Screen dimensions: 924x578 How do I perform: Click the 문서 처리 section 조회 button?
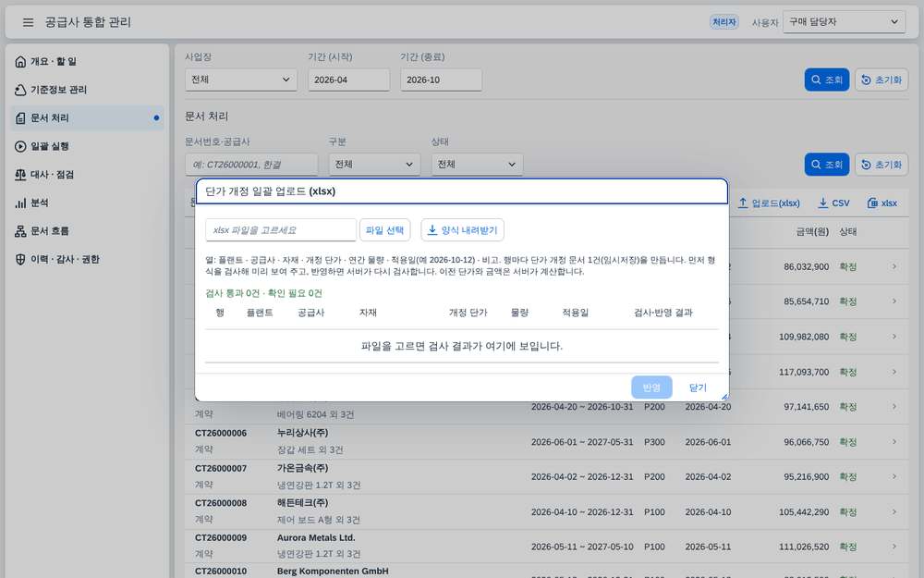coord(827,165)
